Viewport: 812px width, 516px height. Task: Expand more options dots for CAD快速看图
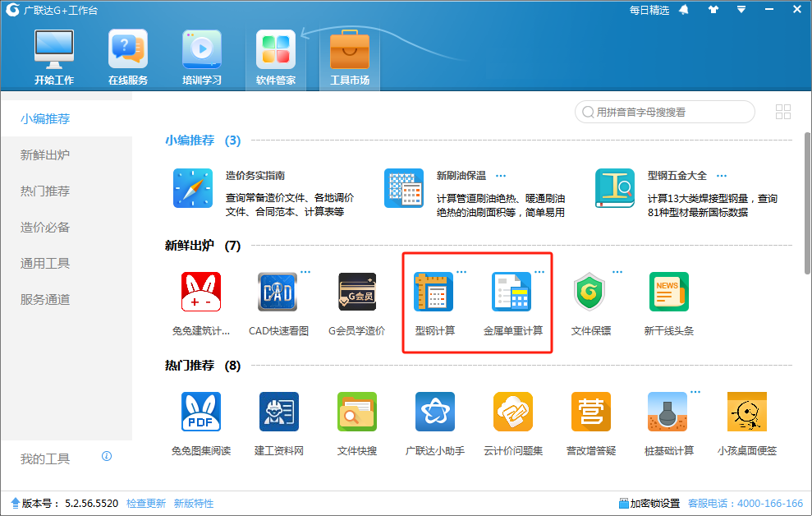pos(305,271)
